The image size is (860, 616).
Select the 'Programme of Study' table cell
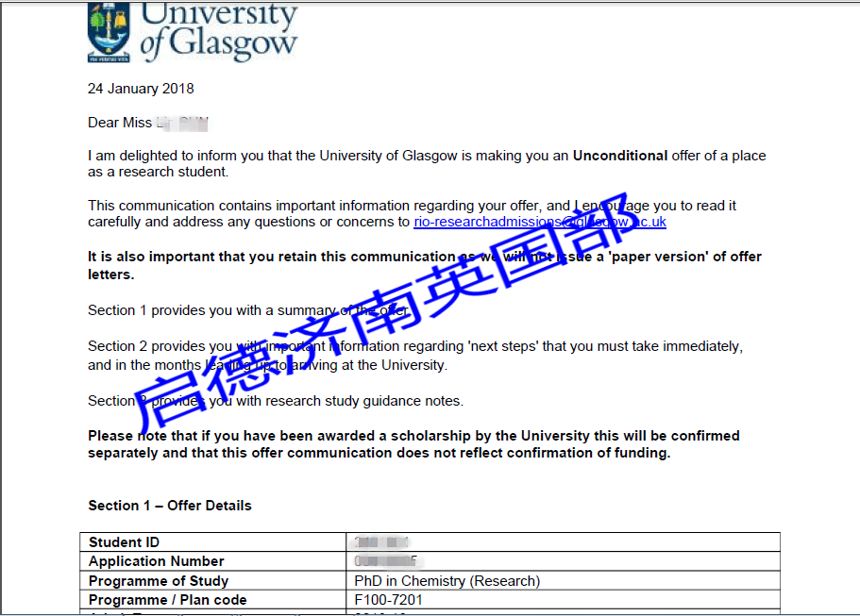pyautogui.click(x=212, y=581)
